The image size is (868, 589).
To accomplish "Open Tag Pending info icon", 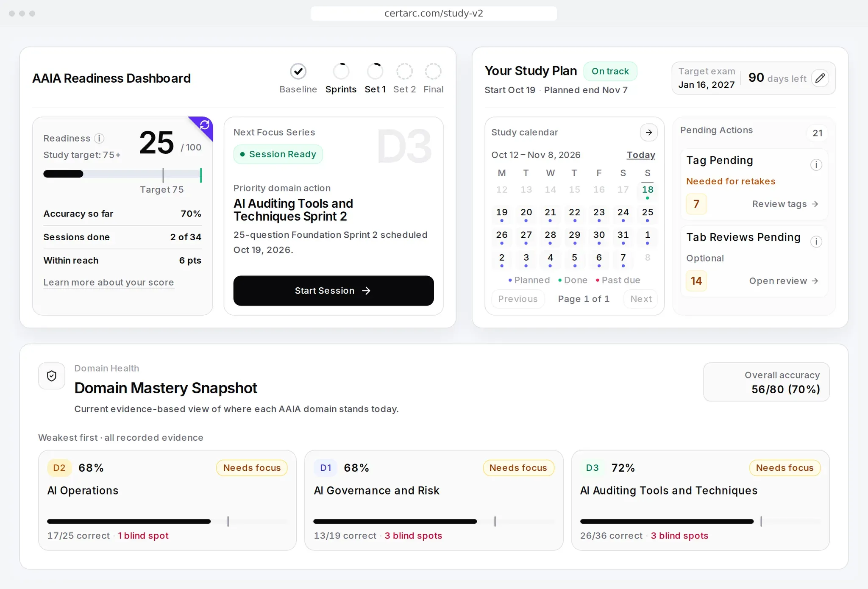I will (816, 165).
